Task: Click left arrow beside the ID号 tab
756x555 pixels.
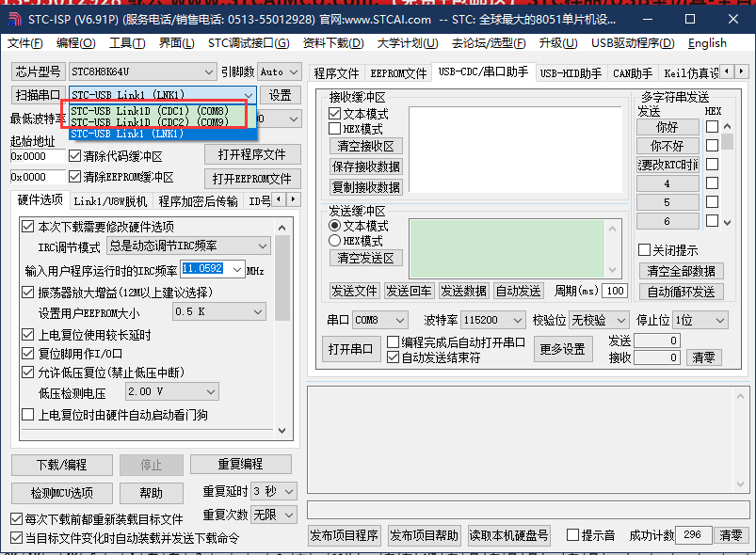Action: pyautogui.click(x=278, y=199)
